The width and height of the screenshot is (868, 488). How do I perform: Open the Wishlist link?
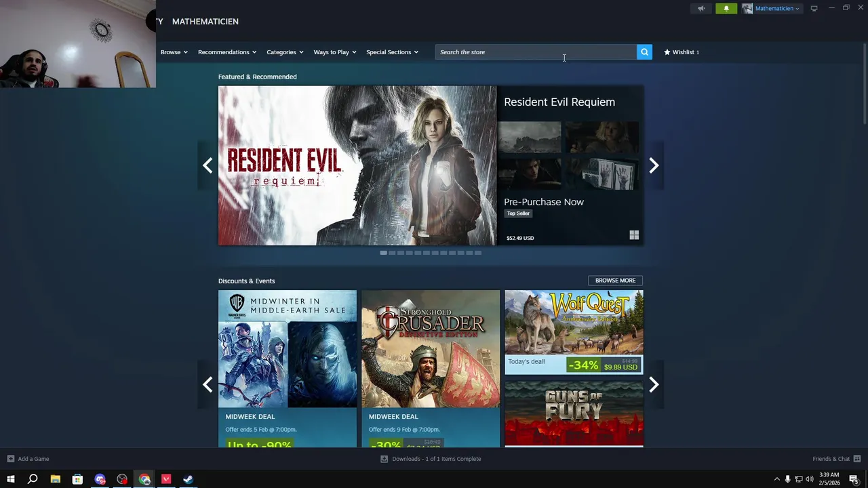[x=682, y=52]
